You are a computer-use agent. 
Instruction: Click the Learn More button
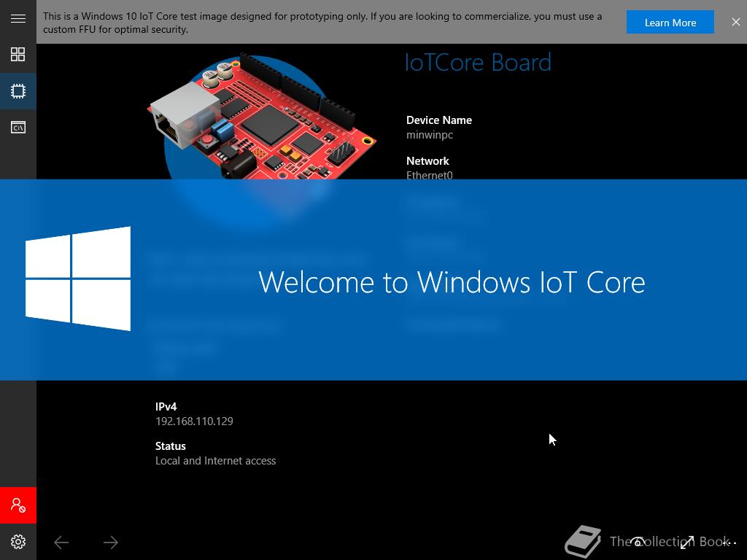(670, 22)
